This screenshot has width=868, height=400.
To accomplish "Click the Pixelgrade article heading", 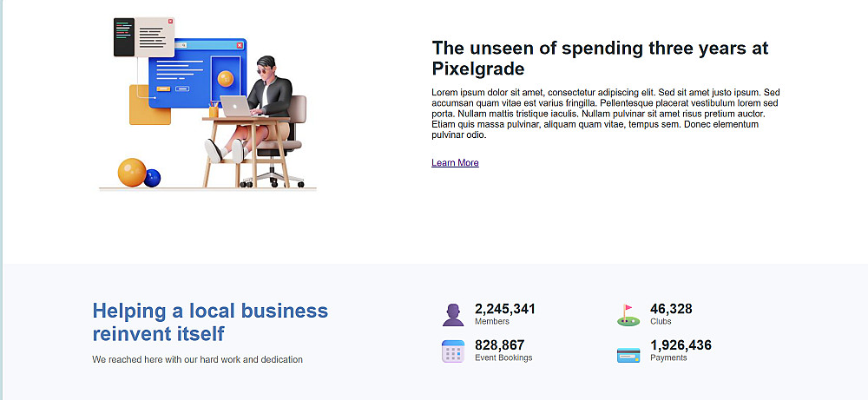I will click(x=600, y=58).
